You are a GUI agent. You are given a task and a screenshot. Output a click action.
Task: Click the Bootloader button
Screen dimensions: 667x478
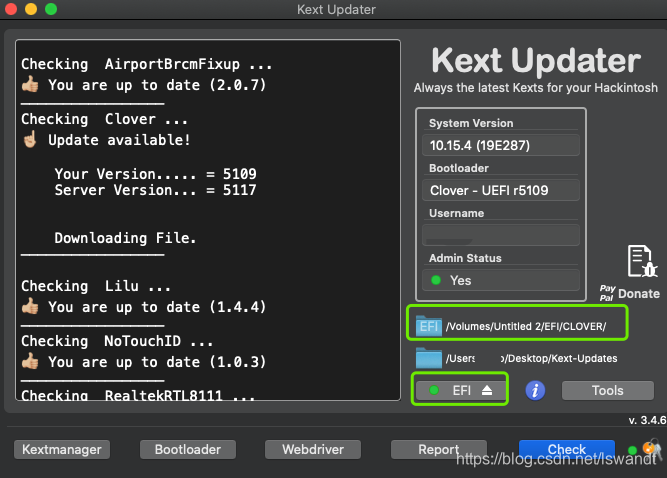(x=188, y=450)
